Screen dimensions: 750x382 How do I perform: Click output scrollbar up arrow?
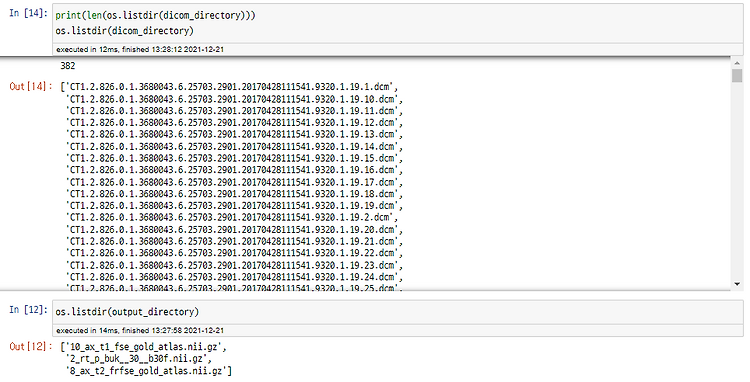737,64
